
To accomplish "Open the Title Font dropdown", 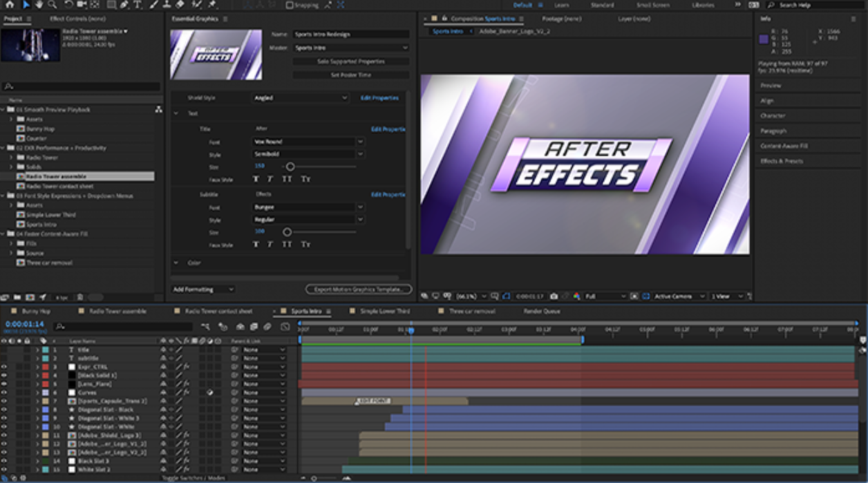I will (x=308, y=142).
